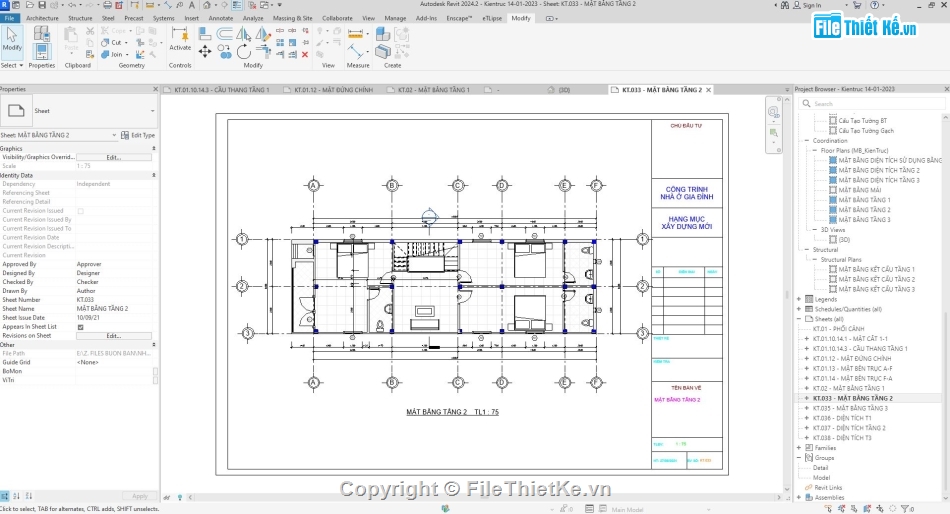Click Default 3D View house icon
950x514 pixels.
pyautogui.click(x=207, y=5)
